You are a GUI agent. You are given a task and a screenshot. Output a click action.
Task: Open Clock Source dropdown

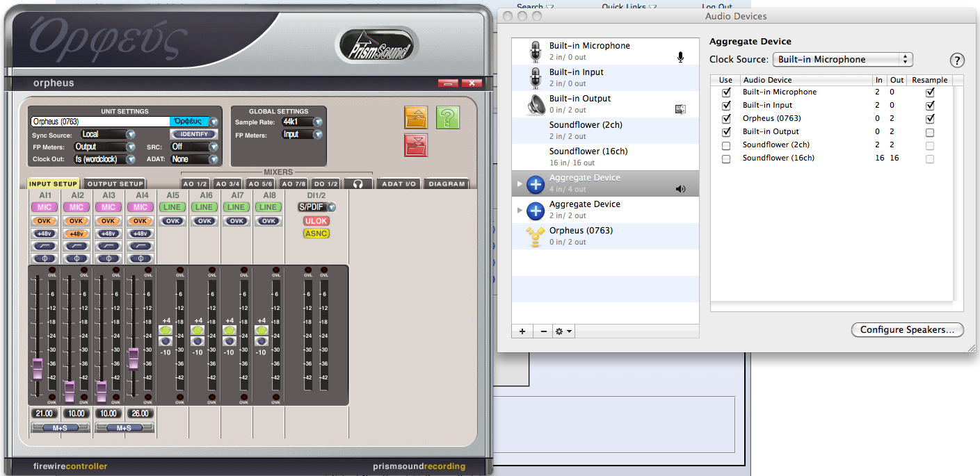pos(842,60)
